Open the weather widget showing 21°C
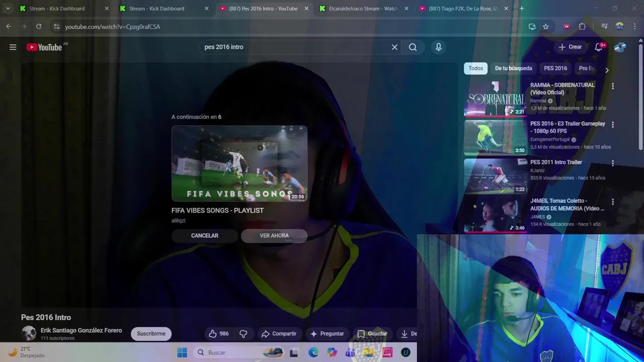 tap(26, 352)
